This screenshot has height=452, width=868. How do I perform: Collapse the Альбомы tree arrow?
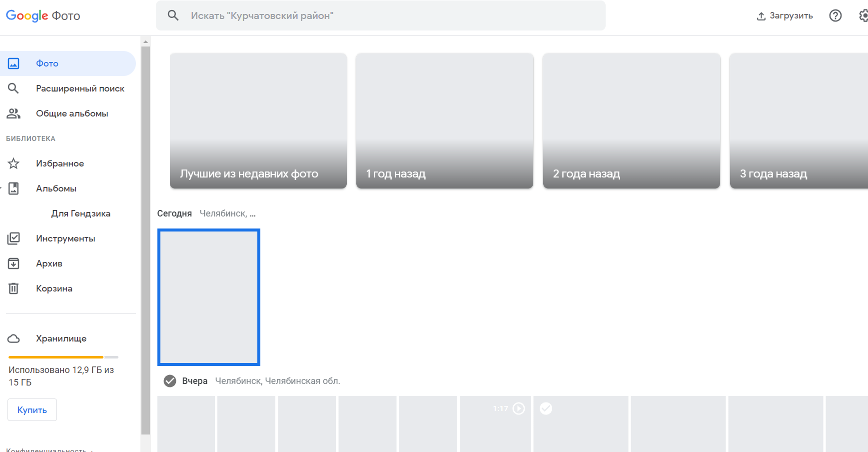click(1, 188)
